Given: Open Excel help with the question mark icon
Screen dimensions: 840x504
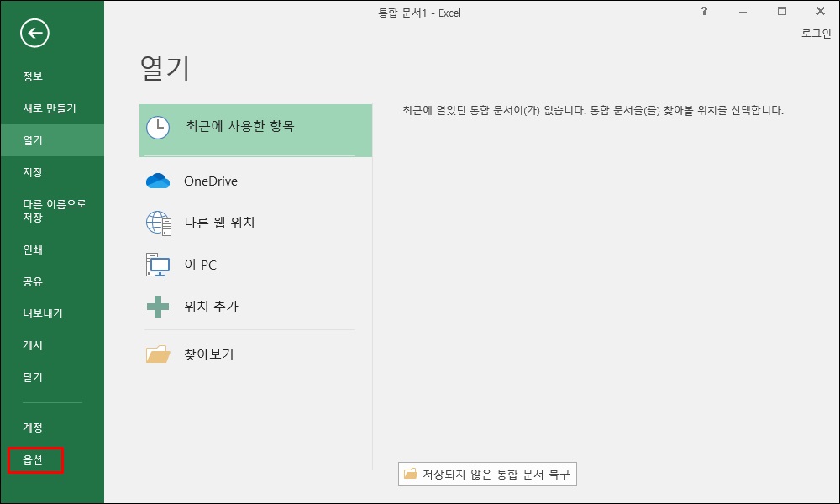Looking at the screenshot, I should pos(703,12).
